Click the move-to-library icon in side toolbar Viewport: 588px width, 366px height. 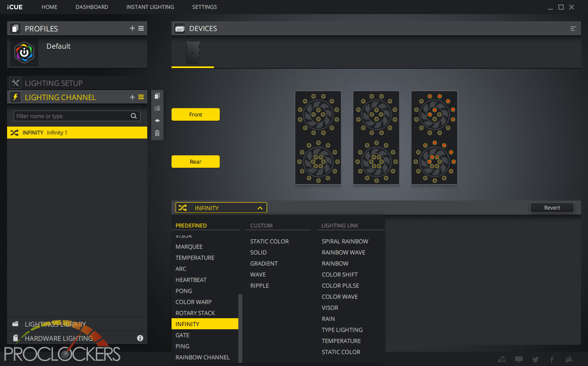click(157, 108)
